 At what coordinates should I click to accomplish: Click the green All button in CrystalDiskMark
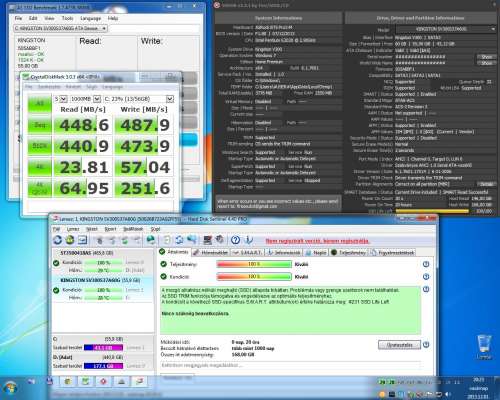point(40,103)
